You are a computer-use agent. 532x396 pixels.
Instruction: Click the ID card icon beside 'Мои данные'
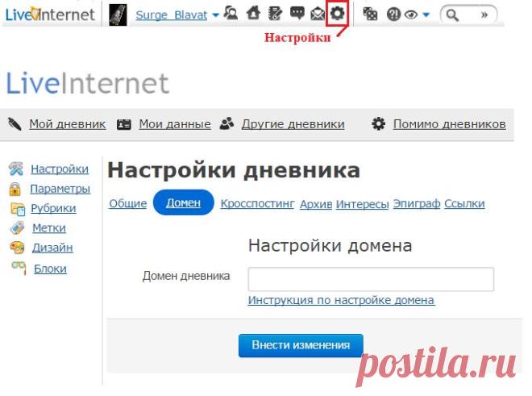124,125
